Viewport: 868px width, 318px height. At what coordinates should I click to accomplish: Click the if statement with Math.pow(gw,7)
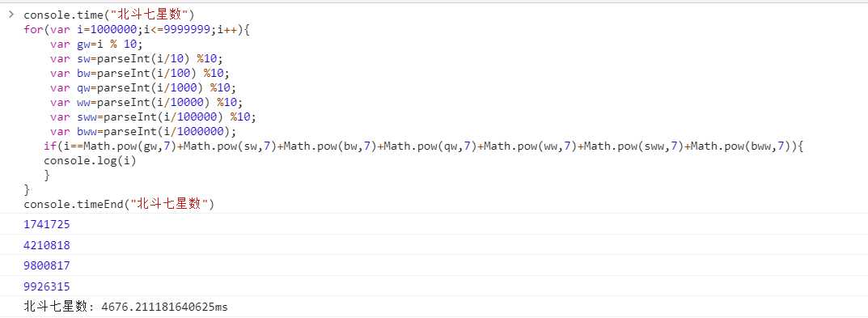click(x=423, y=146)
